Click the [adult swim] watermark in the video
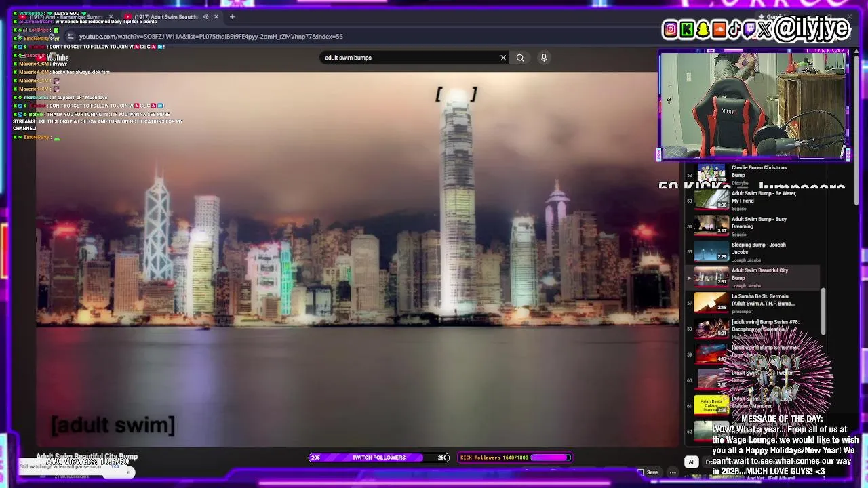 point(113,425)
